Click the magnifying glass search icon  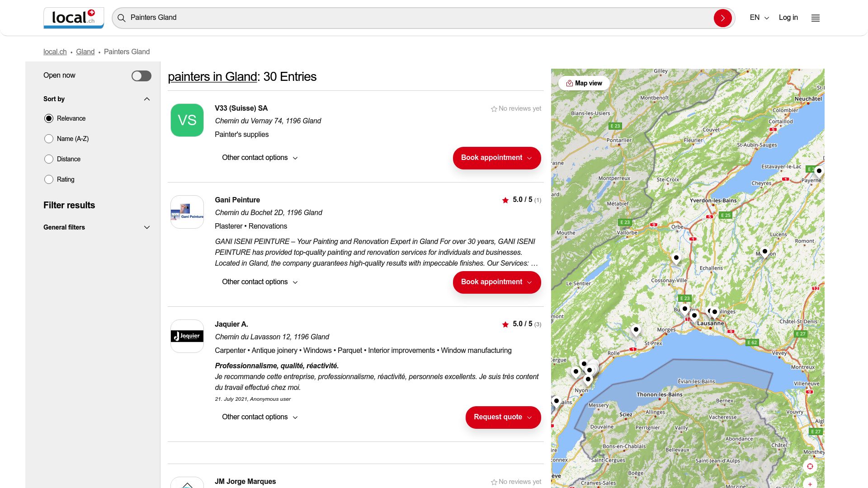pyautogui.click(x=121, y=18)
